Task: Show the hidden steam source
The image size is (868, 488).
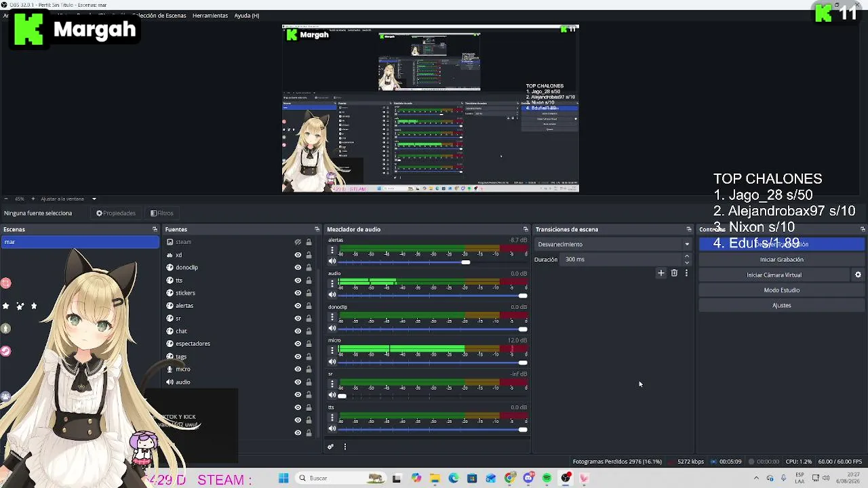Action: pos(298,242)
